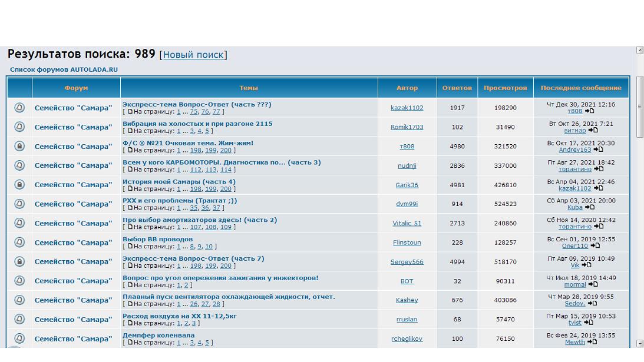Viewport: 644px width, 362px height.
Task: Open latest post icon next to Andrey163
Action: click(599, 150)
